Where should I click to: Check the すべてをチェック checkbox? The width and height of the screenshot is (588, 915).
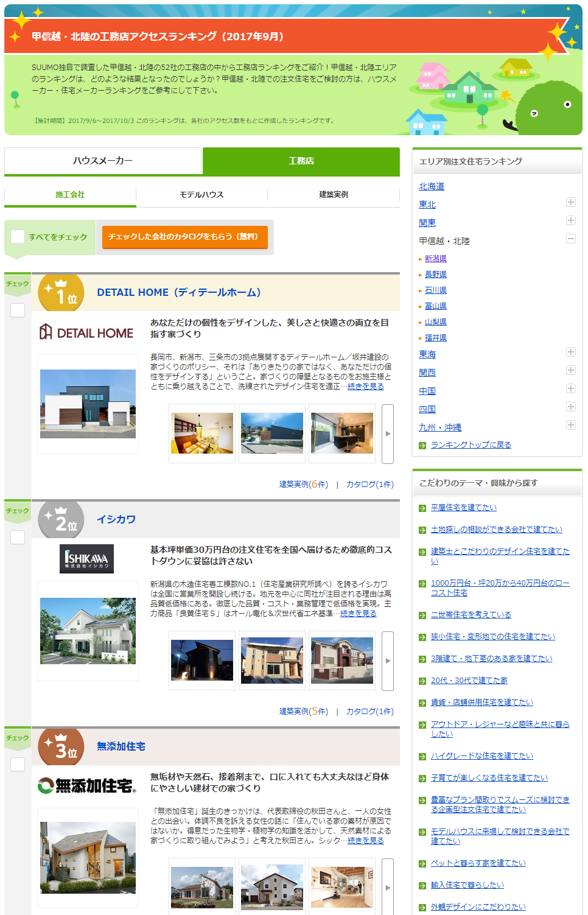pyautogui.click(x=18, y=237)
